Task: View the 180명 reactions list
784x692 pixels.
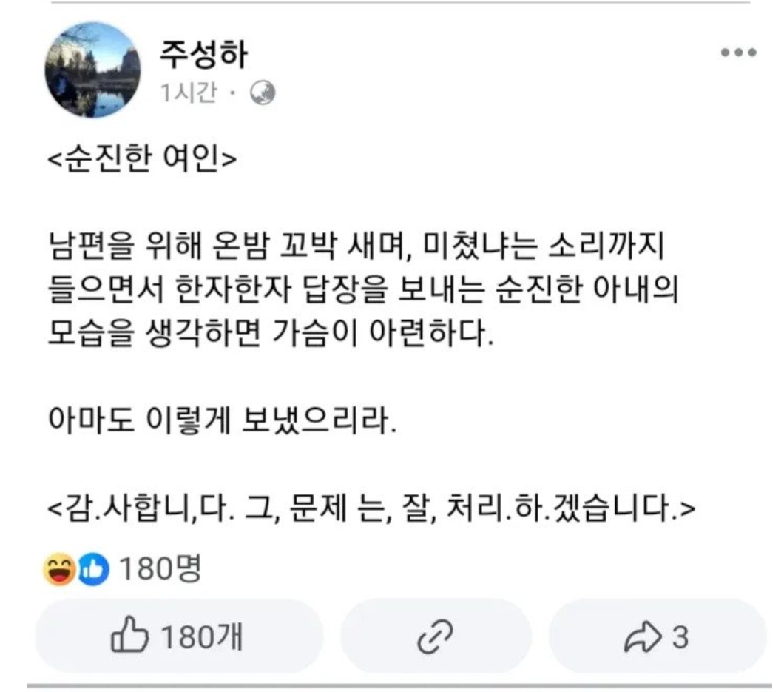Action: 160,568
